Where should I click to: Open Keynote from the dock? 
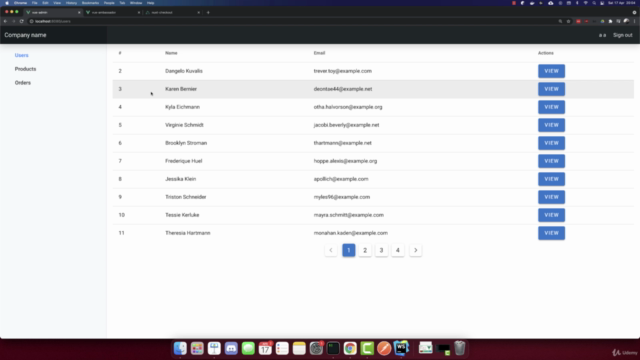214,348
